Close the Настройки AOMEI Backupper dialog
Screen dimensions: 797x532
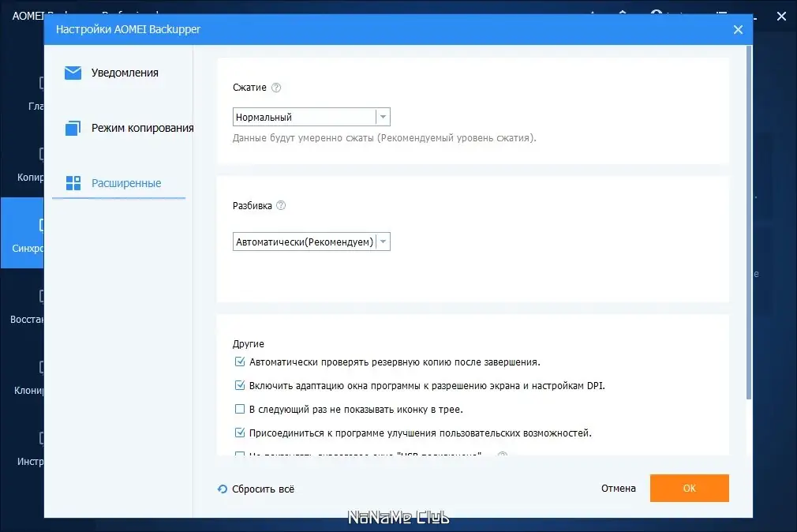[x=738, y=29]
